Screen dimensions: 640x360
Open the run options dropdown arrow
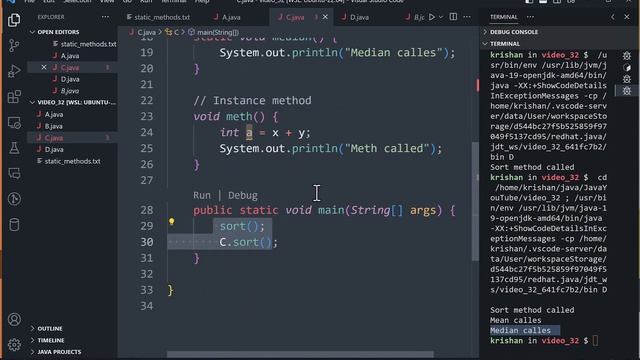coord(441,17)
